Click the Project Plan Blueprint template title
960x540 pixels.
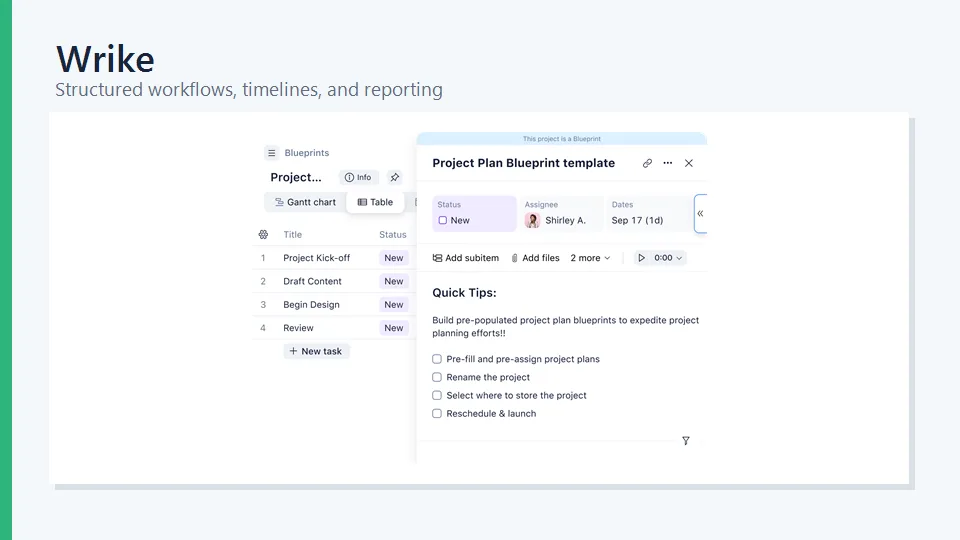[523, 163]
